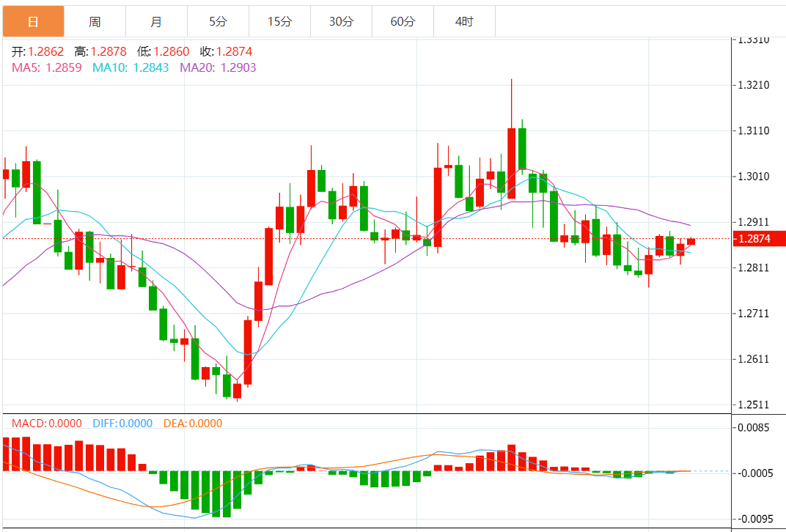This screenshot has height=532, width=786.
Task: Click the MA20: 1.2903 label
Action: [218, 67]
